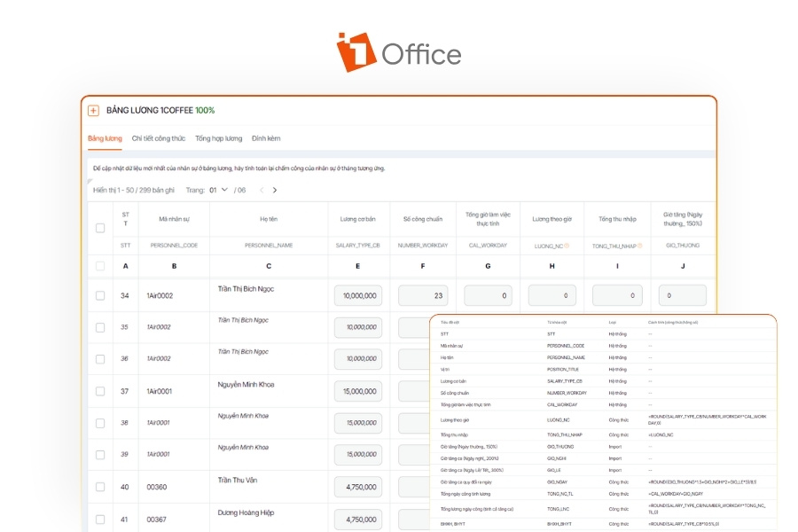Viewport: 798px width, 532px height.
Task: Open the page number dropdown showing 01
Action: pos(218,190)
